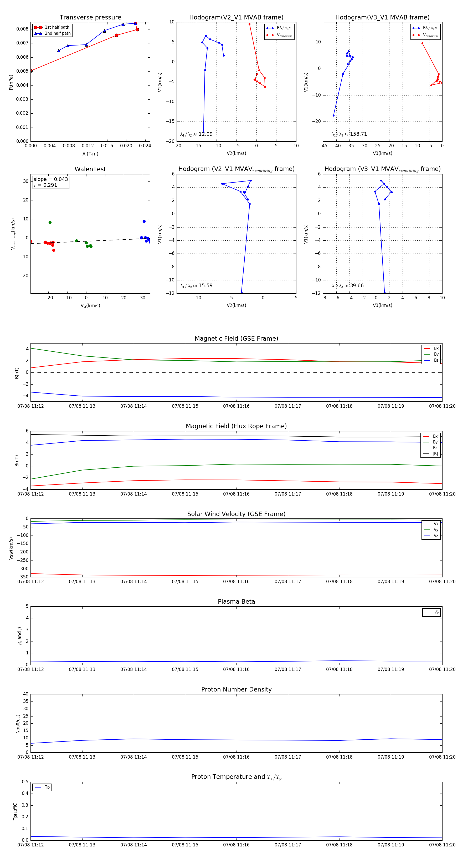Screen dimensions: 473x868
Task: Click the 'By' legend entry in GSE plot
Action: [431, 355]
